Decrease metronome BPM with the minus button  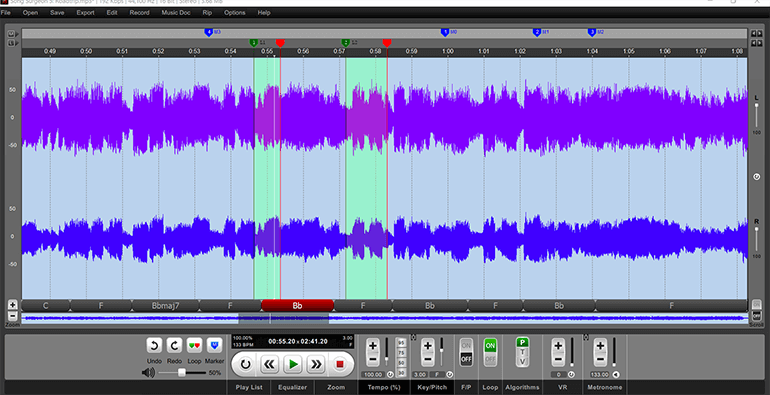[600, 360]
